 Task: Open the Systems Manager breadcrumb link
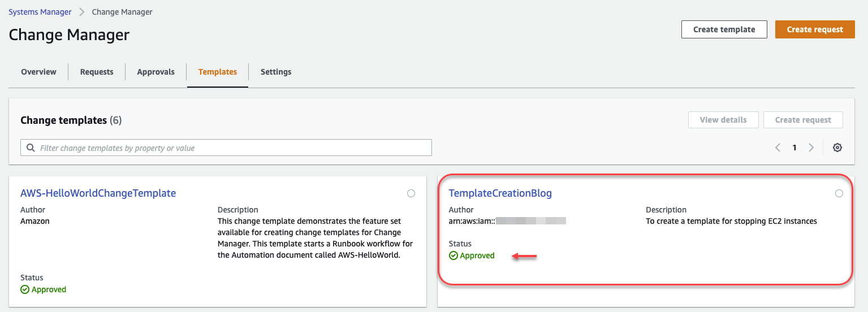40,11
